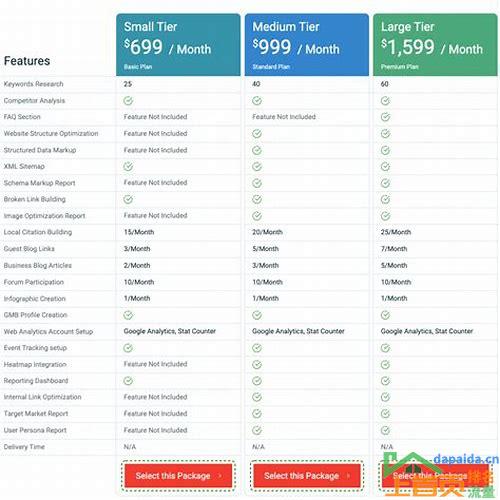Screen dimensions: 500x500
Task: Click Medium Tier Target Market Report checkmark
Action: click(257, 413)
